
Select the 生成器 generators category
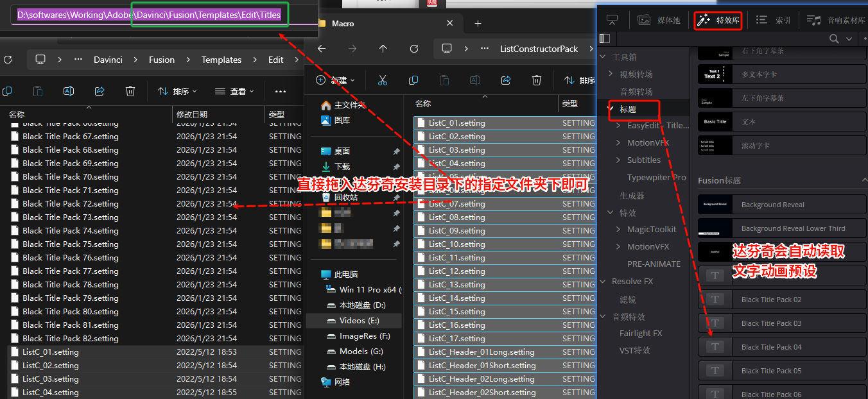coord(632,196)
